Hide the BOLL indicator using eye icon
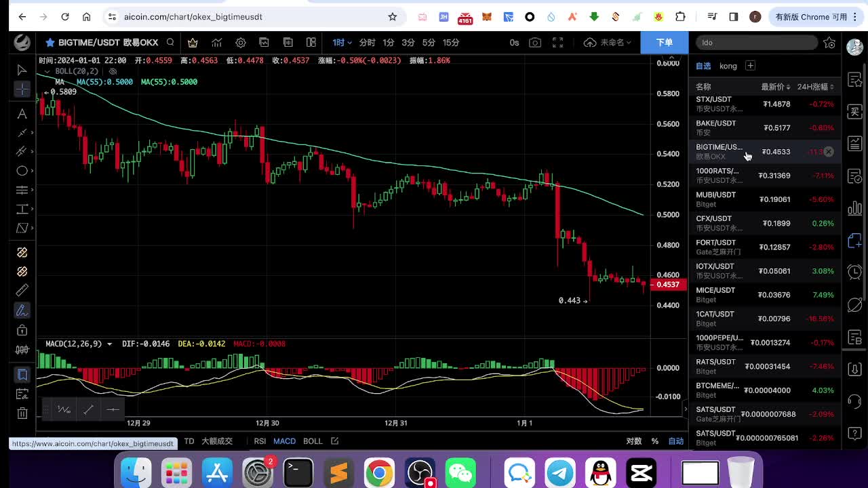868x488 pixels. pyautogui.click(x=113, y=71)
